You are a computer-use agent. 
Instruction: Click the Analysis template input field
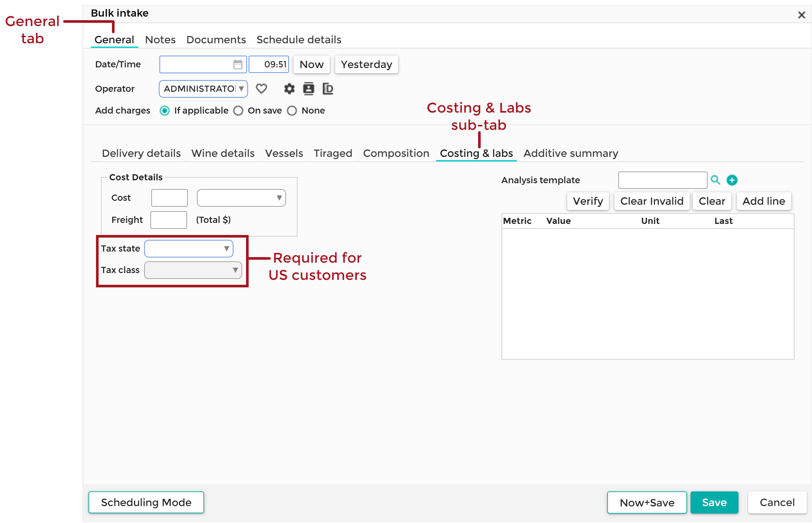tap(663, 180)
